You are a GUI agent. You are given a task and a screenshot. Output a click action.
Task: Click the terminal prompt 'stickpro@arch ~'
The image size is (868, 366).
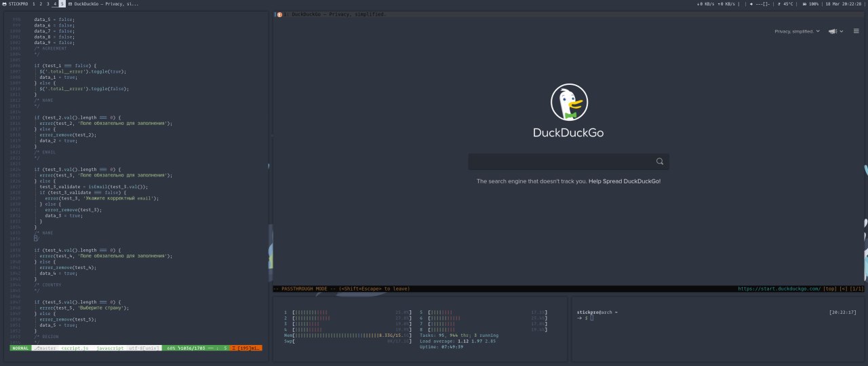point(597,312)
